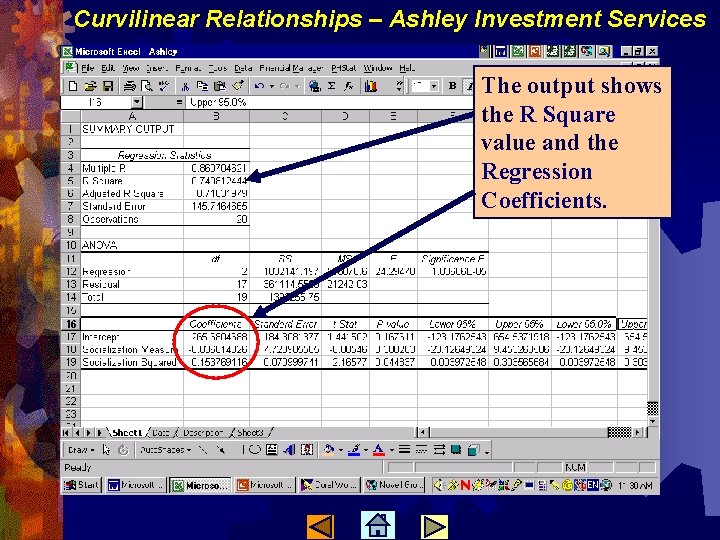Open the font size dropdown
The height and width of the screenshot is (540, 720).
click(433, 86)
